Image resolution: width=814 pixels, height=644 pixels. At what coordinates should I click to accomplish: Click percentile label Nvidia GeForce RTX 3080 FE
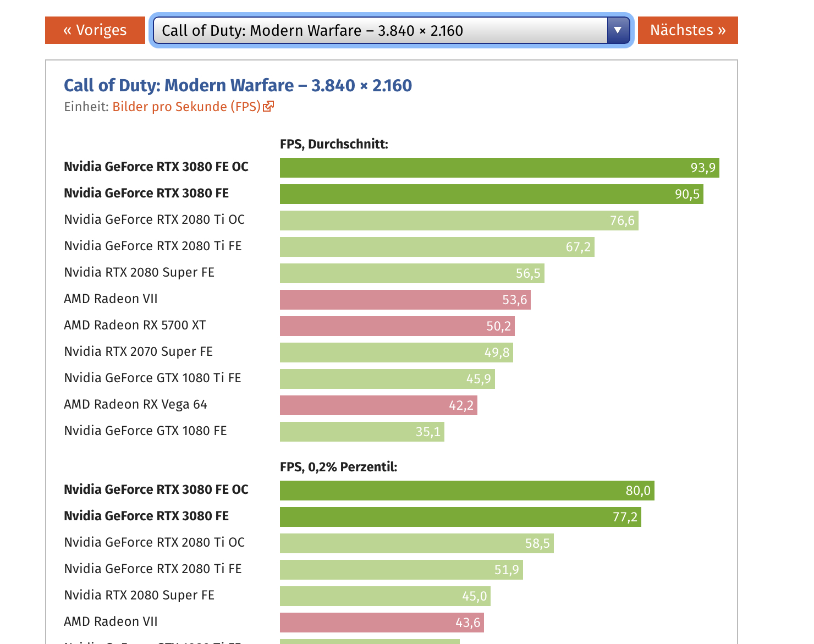[x=146, y=516]
